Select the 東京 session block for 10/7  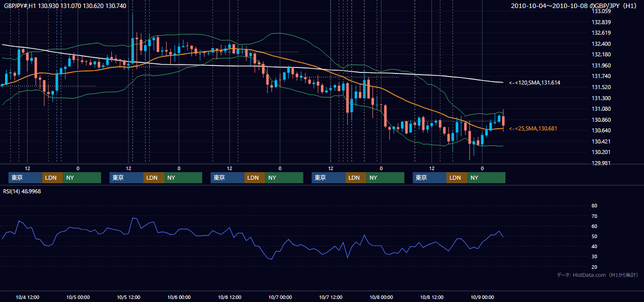coord(329,178)
